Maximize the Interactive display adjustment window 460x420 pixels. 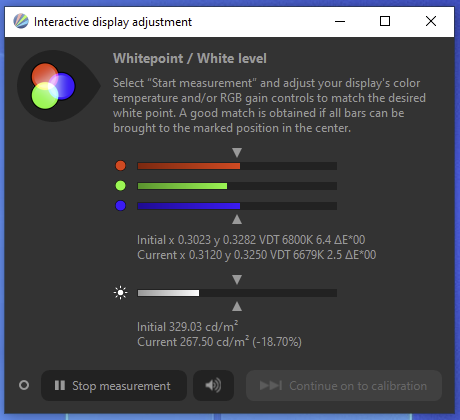pos(385,21)
